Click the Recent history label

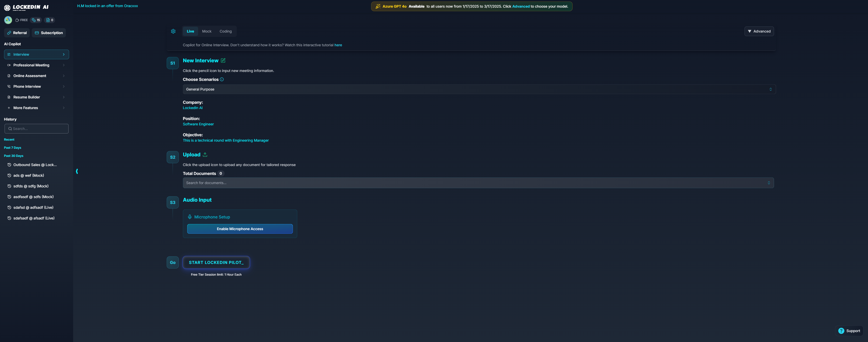9,140
